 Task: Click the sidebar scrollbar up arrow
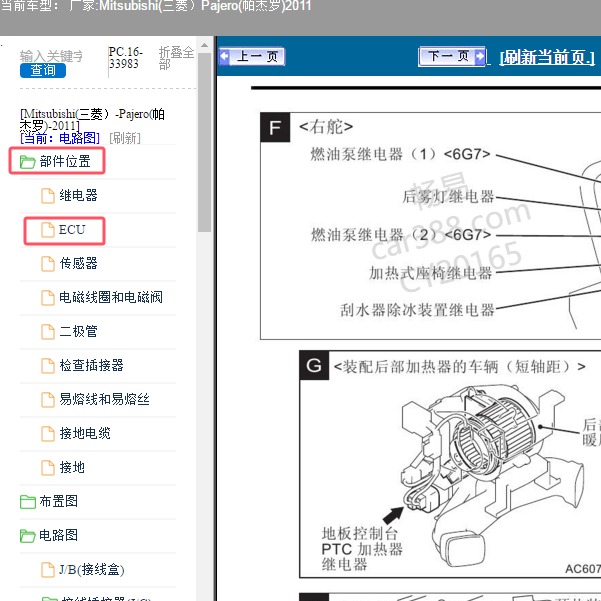[x=204, y=45]
